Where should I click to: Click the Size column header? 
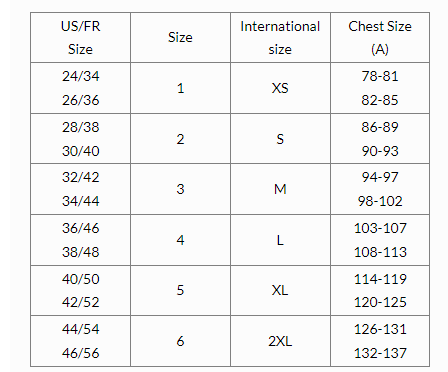coord(180,38)
